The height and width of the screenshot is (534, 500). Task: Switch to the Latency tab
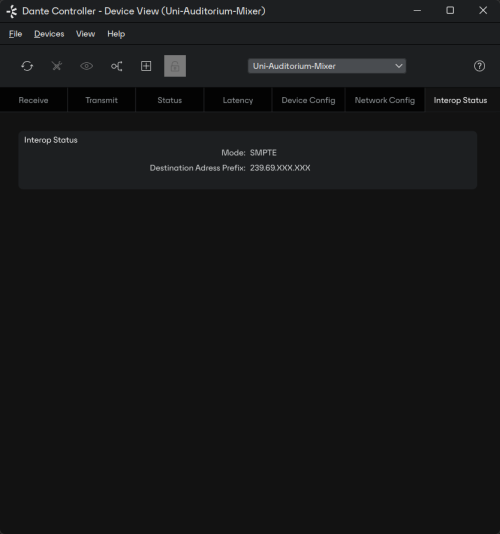tap(238, 100)
